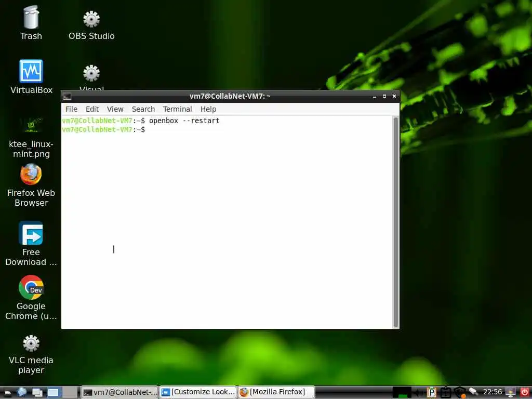
Task: Open the Terminal menu in the menu bar
Action: (x=177, y=109)
